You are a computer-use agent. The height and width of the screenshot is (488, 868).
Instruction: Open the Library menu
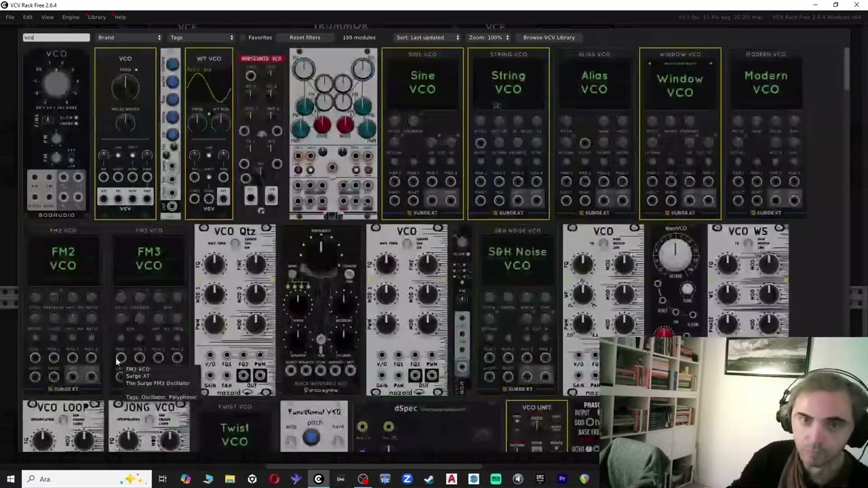coord(96,17)
